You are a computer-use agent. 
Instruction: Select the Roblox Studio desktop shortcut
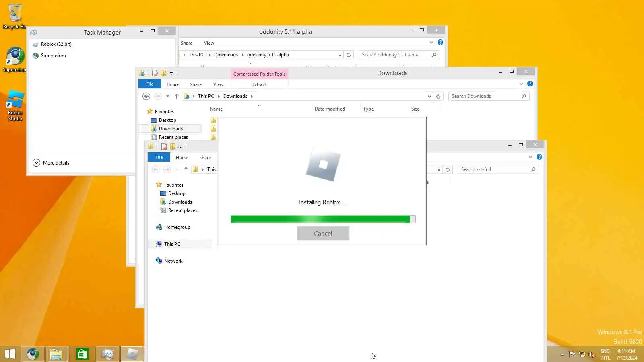point(15,105)
